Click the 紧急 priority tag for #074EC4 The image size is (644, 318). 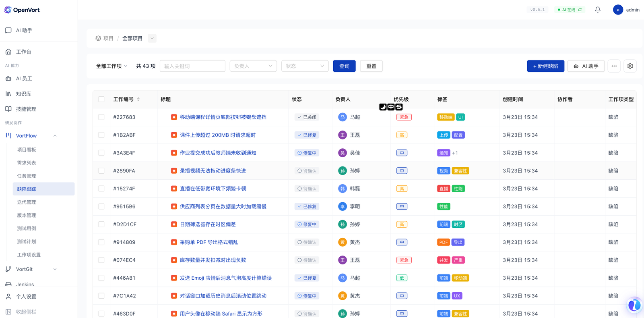click(404, 260)
